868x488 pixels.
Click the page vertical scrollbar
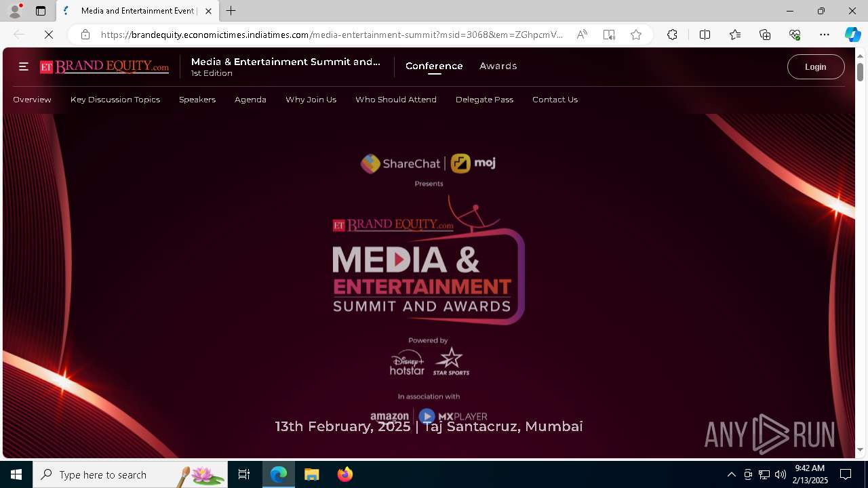pyautogui.click(x=860, y=71)
